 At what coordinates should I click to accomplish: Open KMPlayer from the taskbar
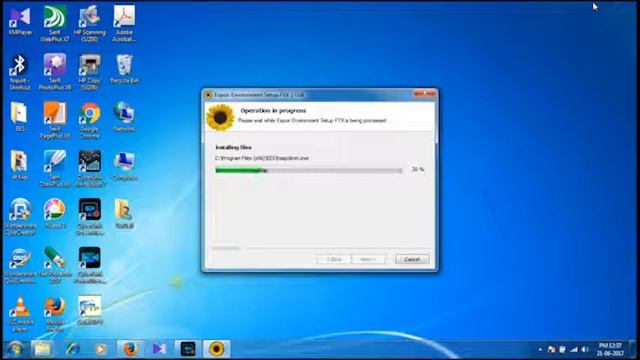(x=159, y=349)
